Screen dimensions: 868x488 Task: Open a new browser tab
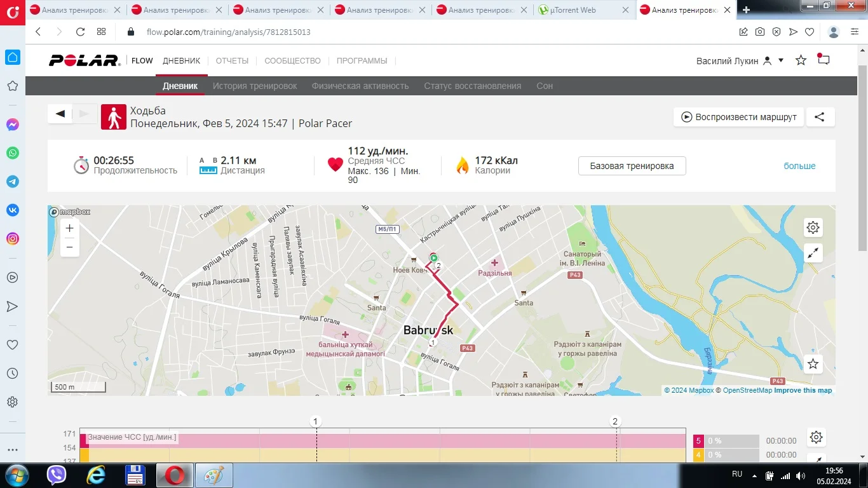click(746, 10)
